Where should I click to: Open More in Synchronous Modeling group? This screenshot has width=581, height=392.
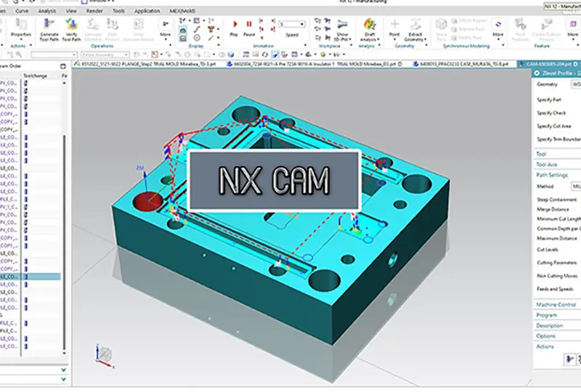[498, 28]
